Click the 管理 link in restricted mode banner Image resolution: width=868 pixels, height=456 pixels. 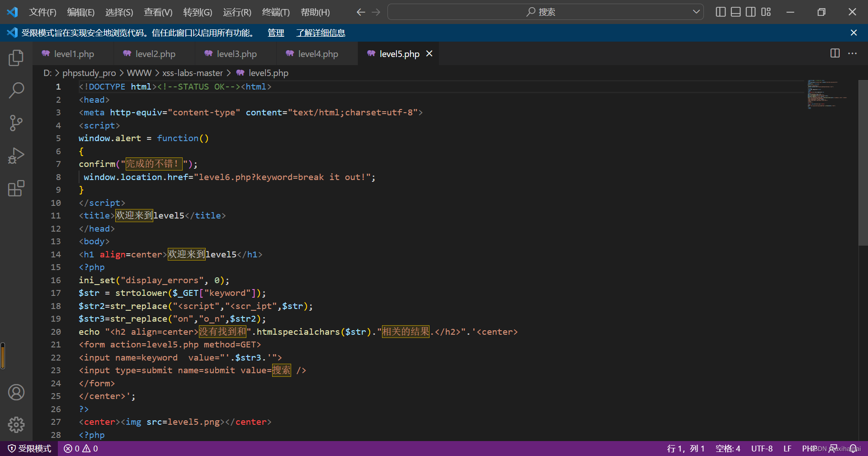(x=275, y=33)
